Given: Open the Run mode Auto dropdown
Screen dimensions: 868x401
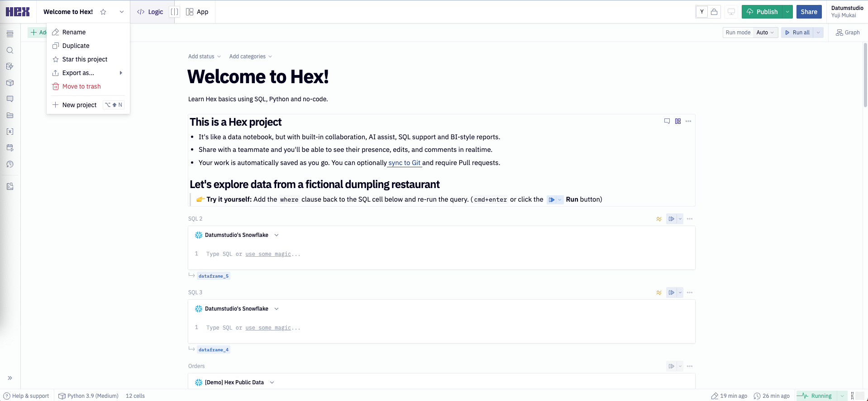Looking at the screenshot, I should click(764, 32).
